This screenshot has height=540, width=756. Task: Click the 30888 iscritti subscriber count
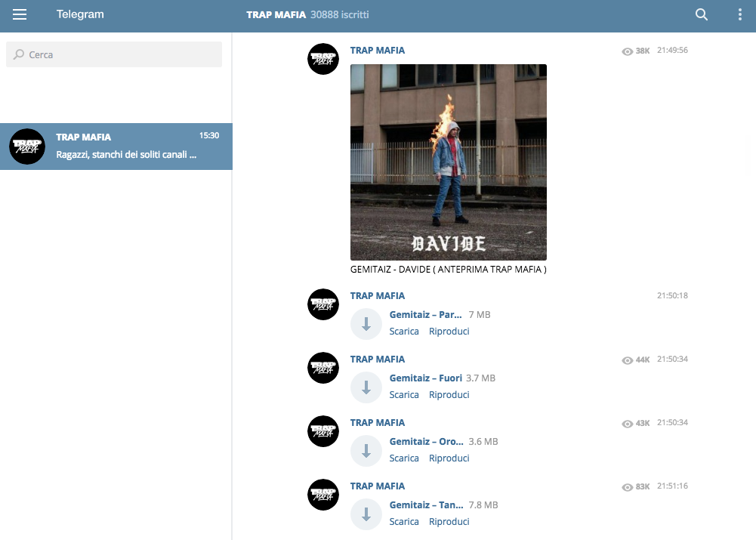(339, 15)
